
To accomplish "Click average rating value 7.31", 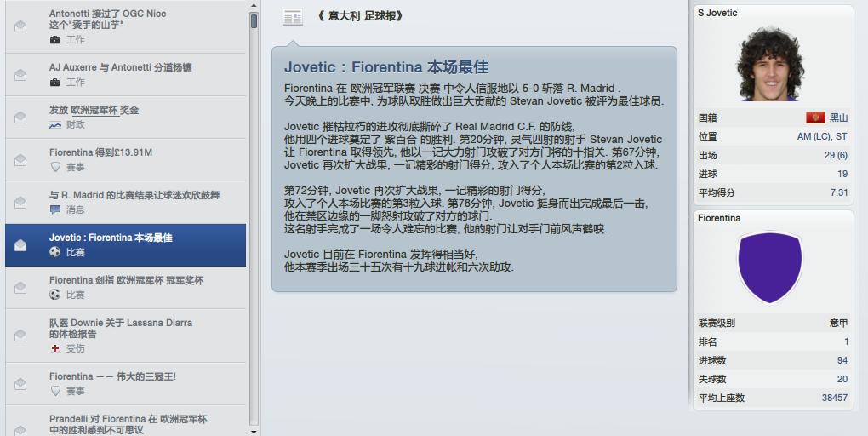I will (839, 192).
